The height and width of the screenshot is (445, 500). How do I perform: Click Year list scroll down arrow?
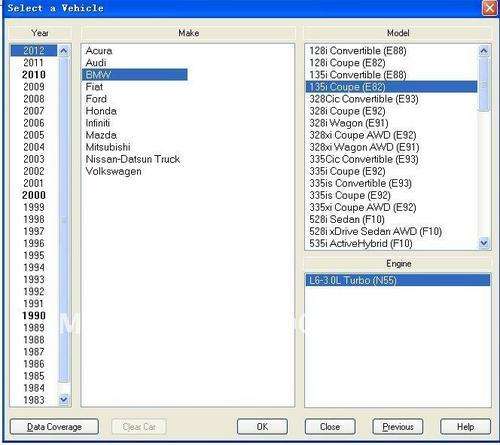coord(64,399)
